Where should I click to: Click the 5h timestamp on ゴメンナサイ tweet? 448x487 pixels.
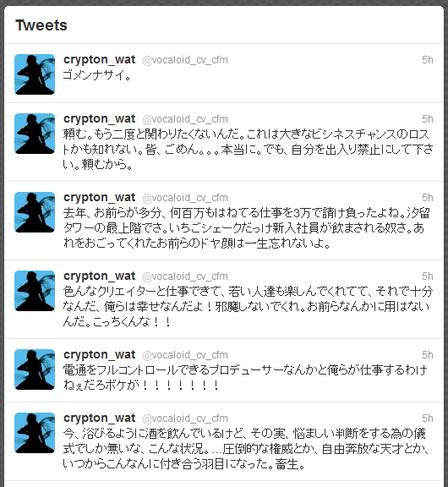point(427,60)
